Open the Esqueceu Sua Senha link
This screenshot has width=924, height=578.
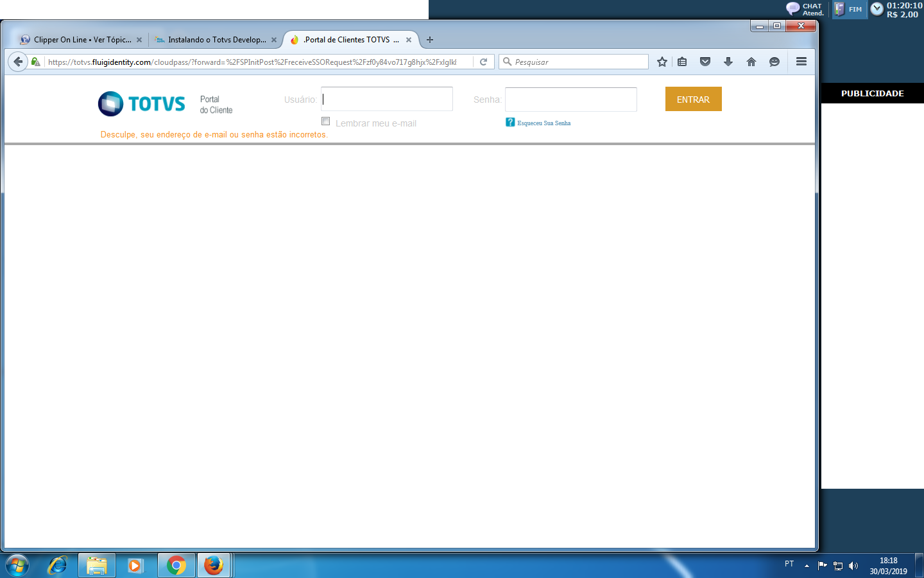point(544,123)
